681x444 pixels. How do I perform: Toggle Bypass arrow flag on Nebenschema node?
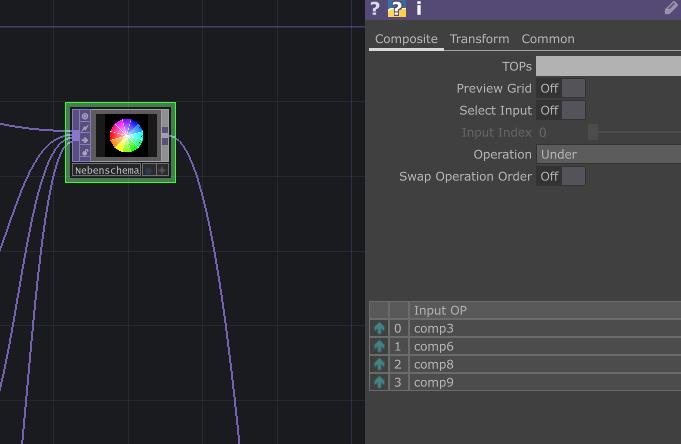(x=85, y=140)
